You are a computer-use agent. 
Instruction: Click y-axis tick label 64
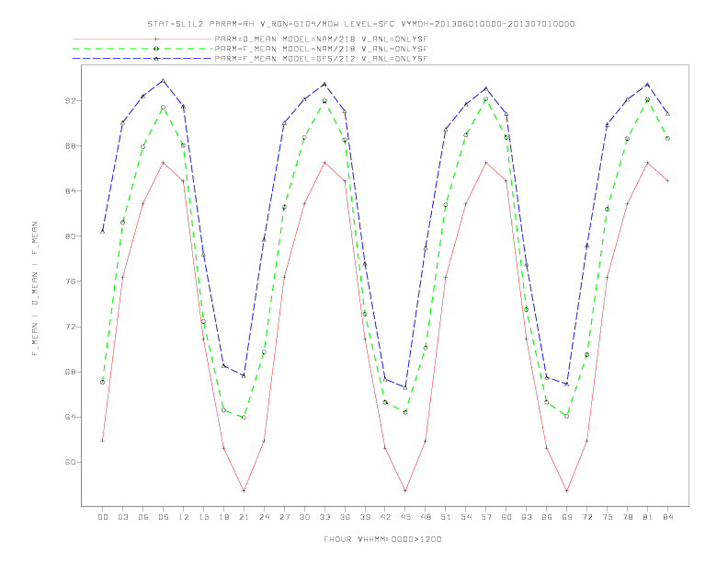70,417
